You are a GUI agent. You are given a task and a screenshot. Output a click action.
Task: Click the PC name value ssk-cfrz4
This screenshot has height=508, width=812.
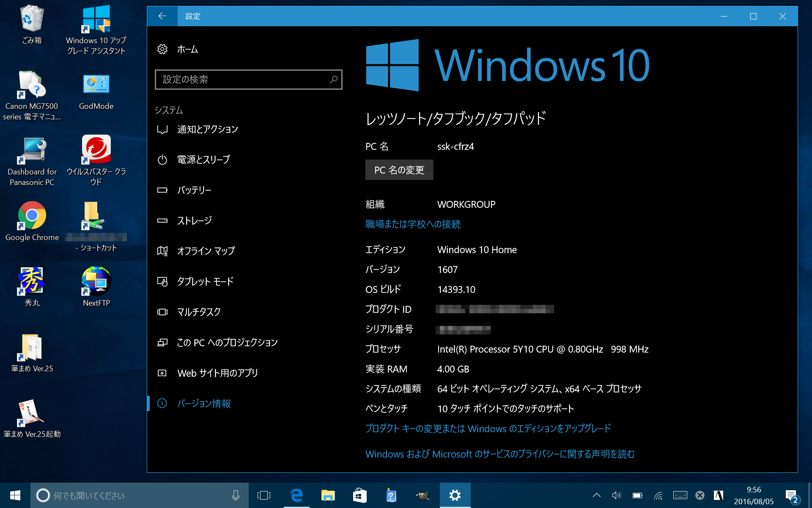pos(455,147)
